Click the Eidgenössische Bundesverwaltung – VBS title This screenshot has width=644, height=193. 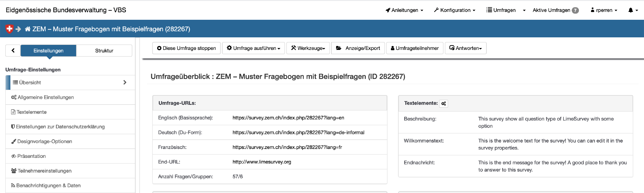pos(66,10)
